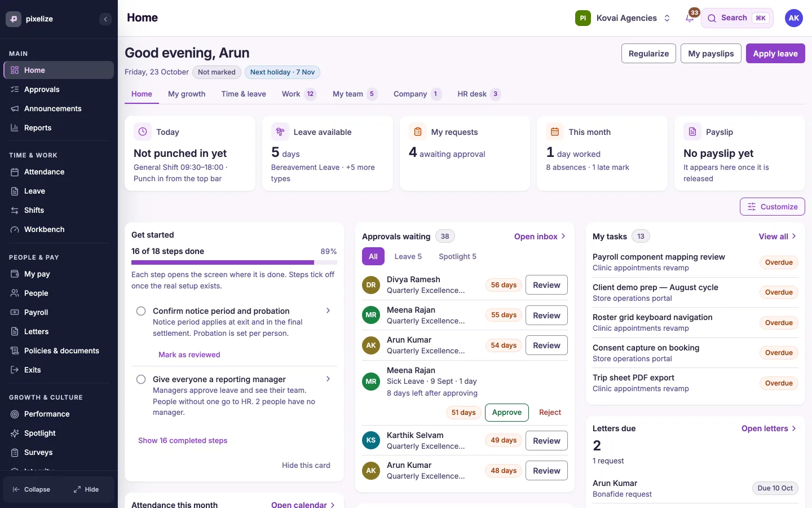Reject Meena Rajan's sick leave

coord(550,413)
